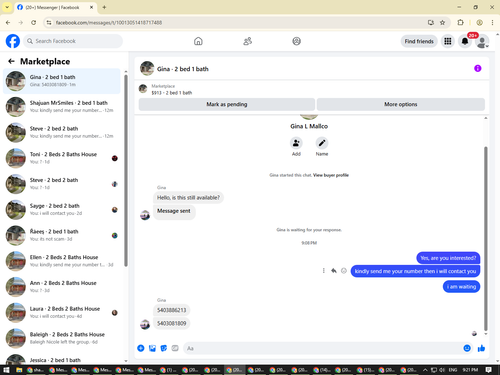Open a new browser tab
Image resolution: width=500 pixels, height=375 pixels.
click(x=104, y=7)
